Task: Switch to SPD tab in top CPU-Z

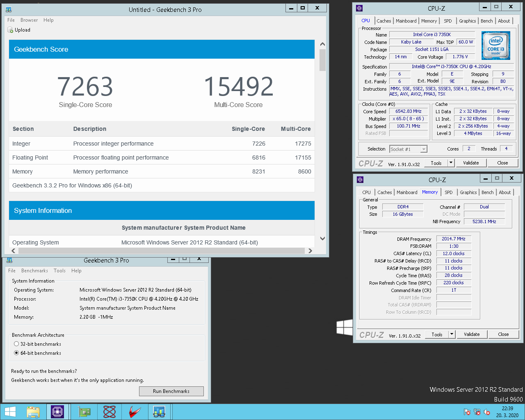Action: pyautogui.click(x=448, y=21)
